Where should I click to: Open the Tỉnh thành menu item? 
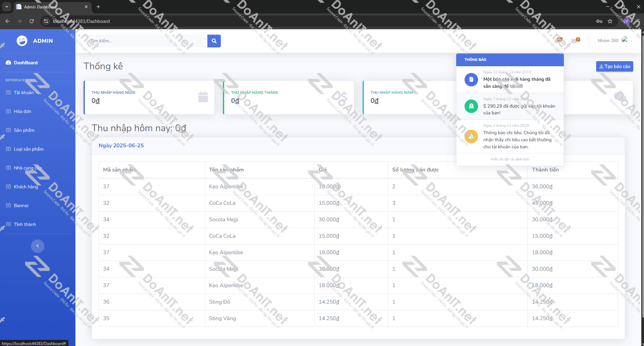click(x=38, y=224)
